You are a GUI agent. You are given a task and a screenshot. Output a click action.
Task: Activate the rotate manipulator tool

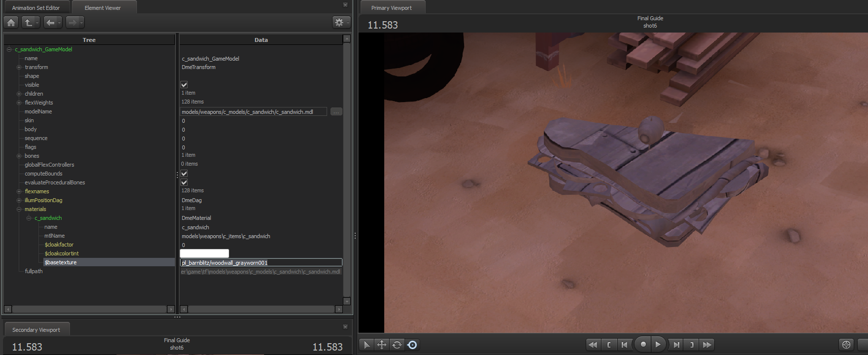coord(397,345)
